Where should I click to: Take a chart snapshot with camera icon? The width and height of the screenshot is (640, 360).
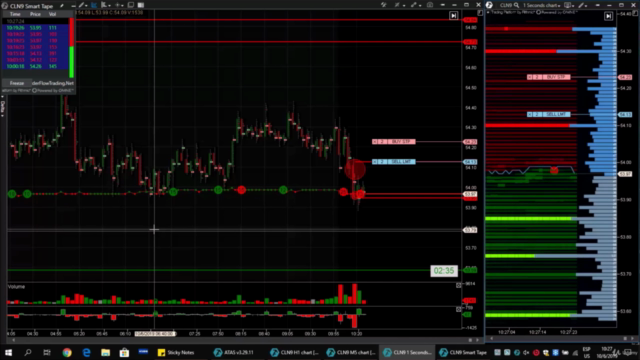[x=430, y=5]
